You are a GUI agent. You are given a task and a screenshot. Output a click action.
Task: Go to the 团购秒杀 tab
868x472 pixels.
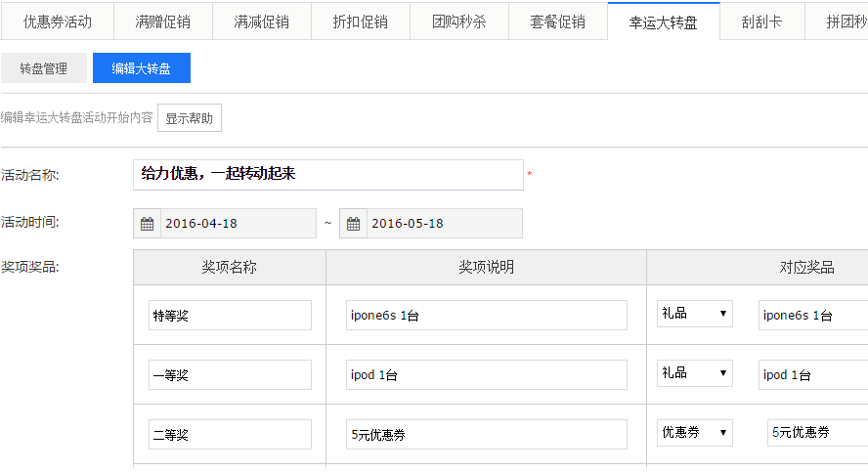pos(459,21)
